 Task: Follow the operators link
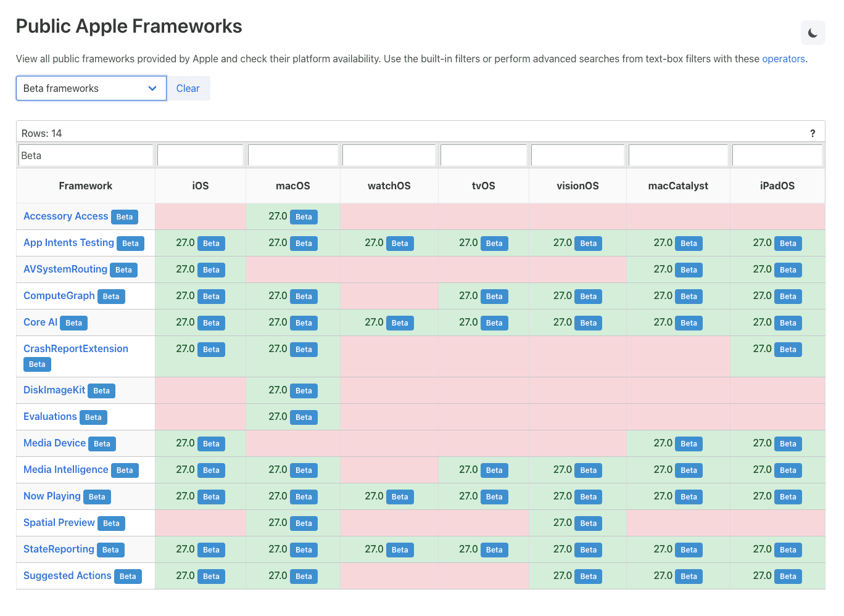(x=784, y=59)
